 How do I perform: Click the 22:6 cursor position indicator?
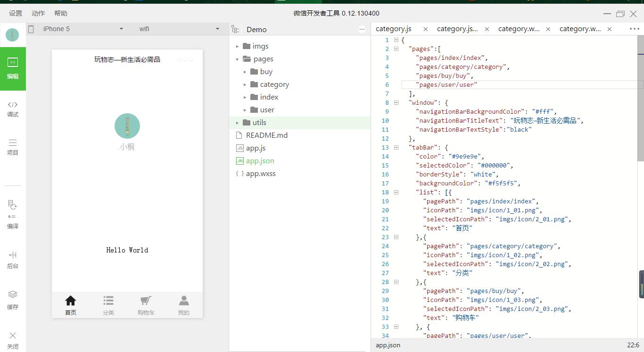pos(633,345)
